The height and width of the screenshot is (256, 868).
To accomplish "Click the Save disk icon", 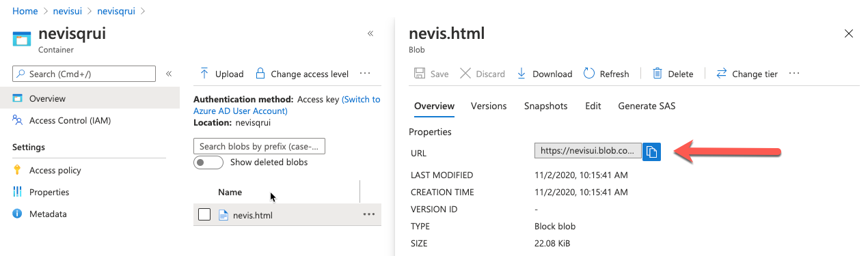I will (x=420, y=73).
